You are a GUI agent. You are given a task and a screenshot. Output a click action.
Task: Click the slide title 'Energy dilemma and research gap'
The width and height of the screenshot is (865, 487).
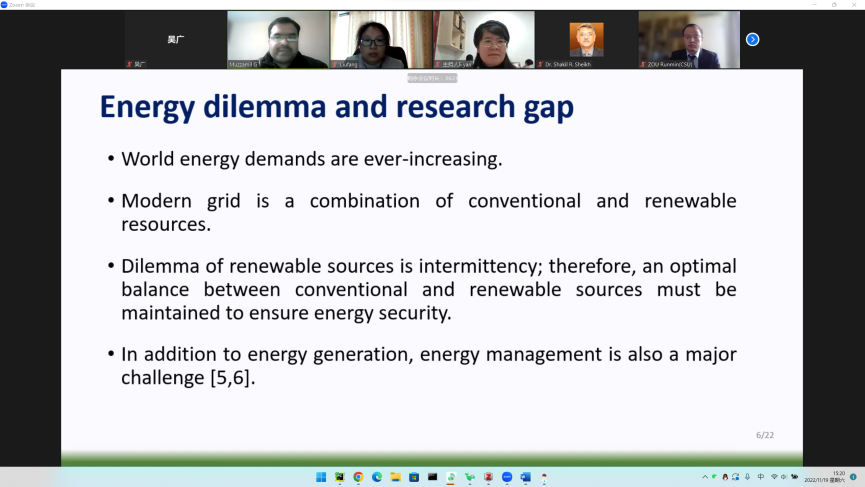tap(336, 107)
